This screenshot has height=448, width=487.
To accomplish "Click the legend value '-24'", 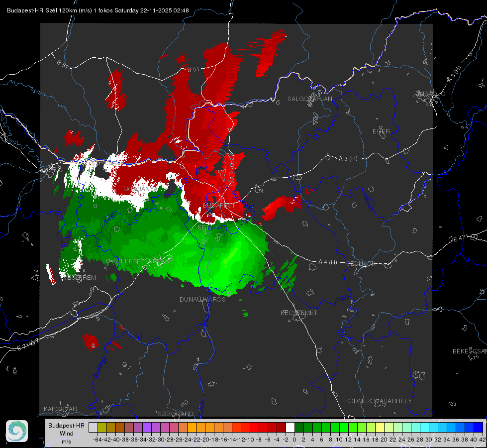I will [x=187, y=440].
